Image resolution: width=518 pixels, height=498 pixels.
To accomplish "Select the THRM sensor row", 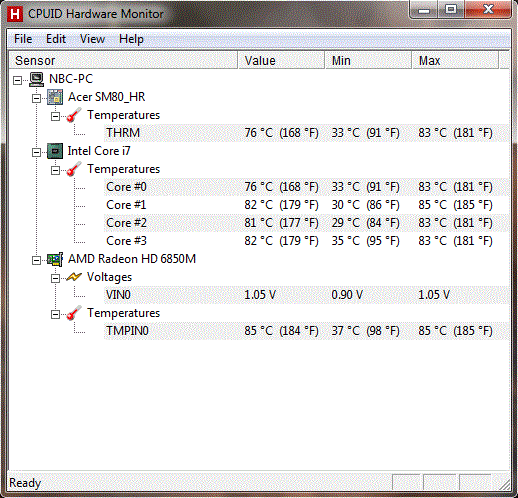I will pyautogui.click(x=306, y=133).
